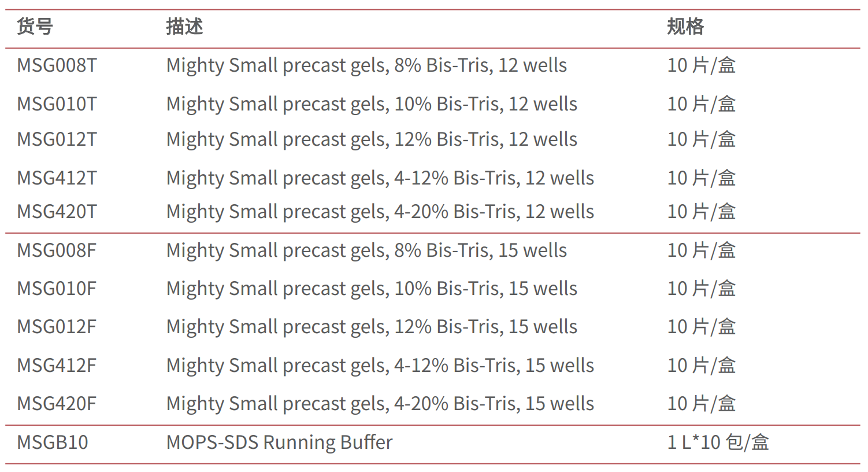Viewport: 868px width, 472px height.
Task: Click the MOPS-SDS Running Buffer description
Action: (x=279, y=443)
